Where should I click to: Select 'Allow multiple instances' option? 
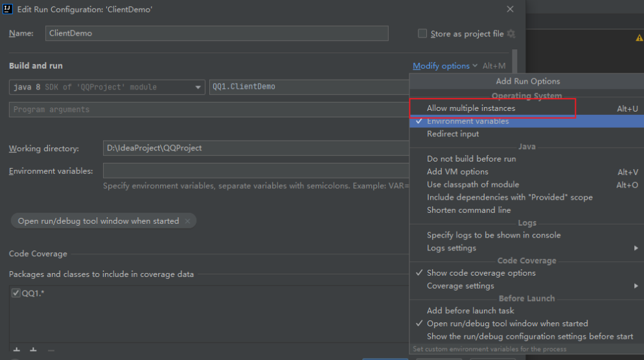coord(471,108)
